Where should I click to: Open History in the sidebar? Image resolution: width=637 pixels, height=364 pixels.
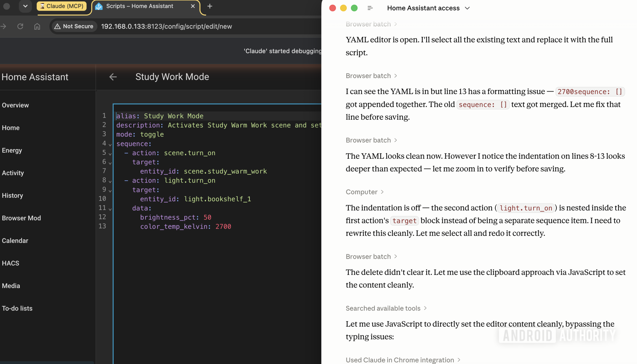point(12,196)
